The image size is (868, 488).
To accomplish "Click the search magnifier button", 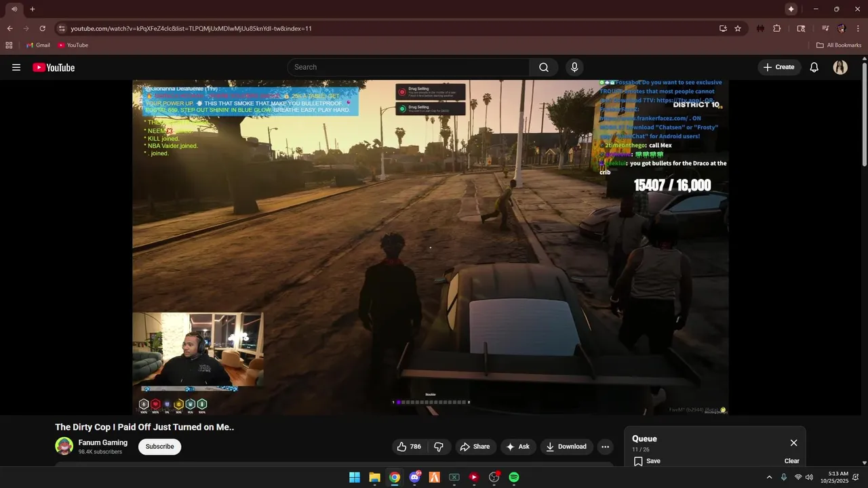I will coord(544,67).
